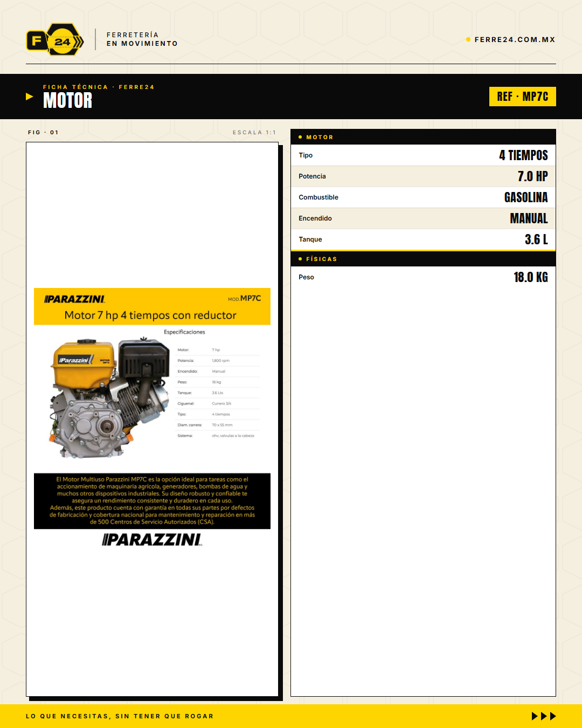The height and width of the screenshot is (728, 582).
Task: Click the engine product photo
Action: [109, 399]
